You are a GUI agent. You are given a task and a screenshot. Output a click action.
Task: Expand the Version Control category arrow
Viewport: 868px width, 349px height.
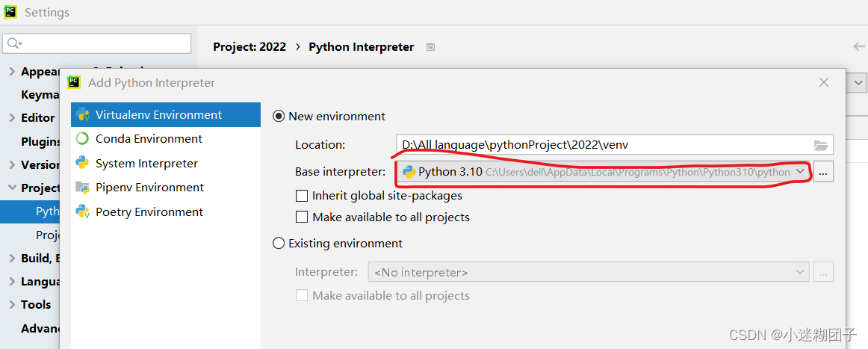[x=12, y=164]
